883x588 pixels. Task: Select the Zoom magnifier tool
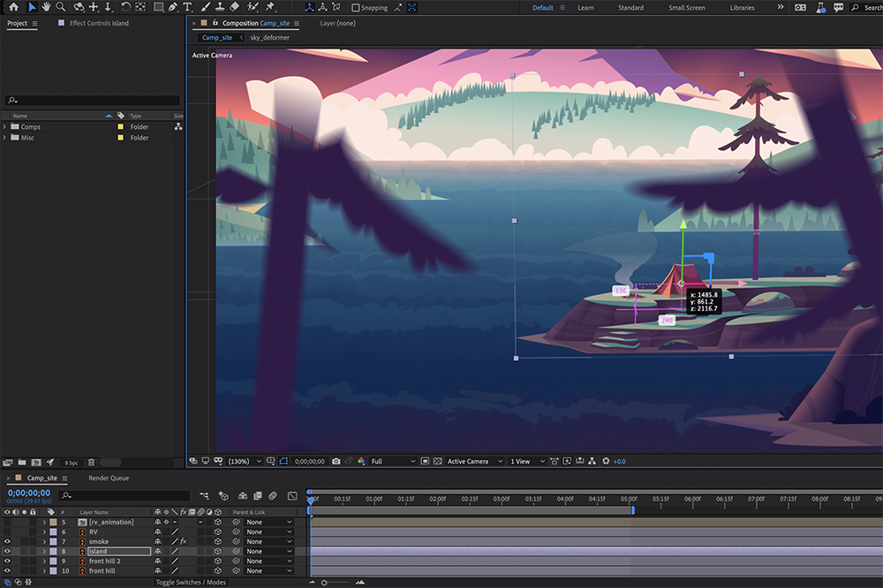coord(61,7)
